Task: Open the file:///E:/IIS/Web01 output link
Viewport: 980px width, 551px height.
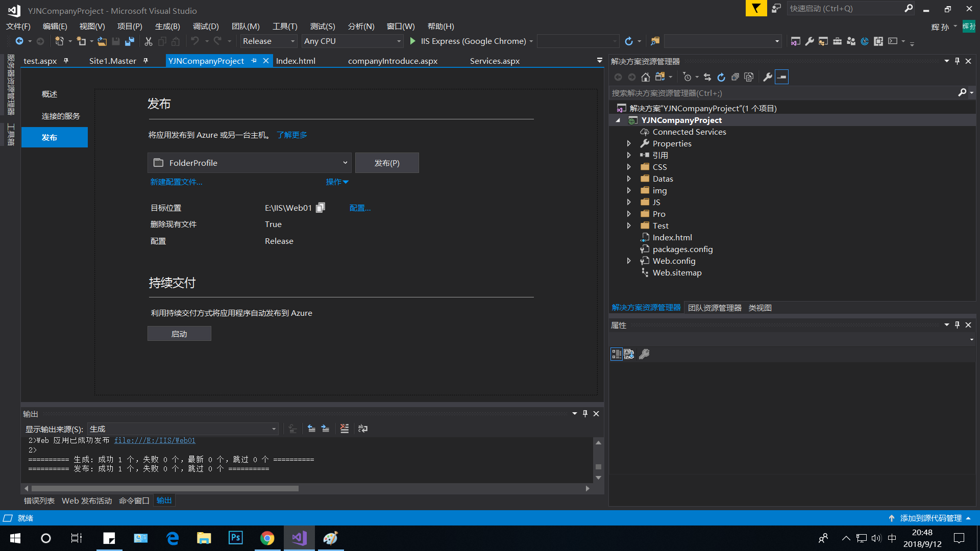Action: tap(155, 441)
